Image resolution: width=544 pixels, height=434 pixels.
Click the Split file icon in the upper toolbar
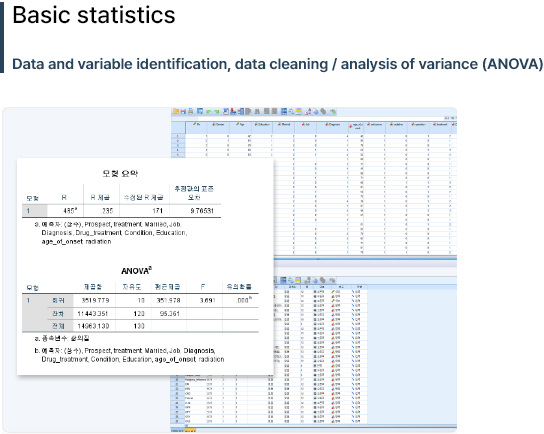pos(284,111)
